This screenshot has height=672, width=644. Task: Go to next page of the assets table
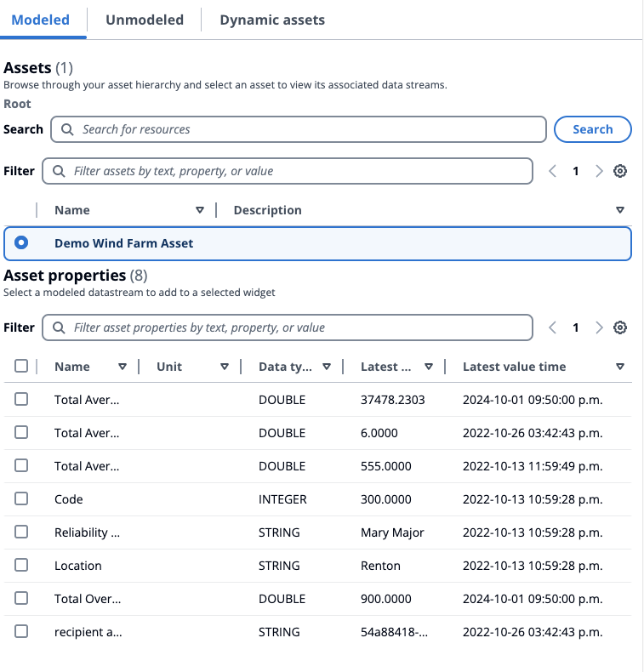[x=599, y=171]
